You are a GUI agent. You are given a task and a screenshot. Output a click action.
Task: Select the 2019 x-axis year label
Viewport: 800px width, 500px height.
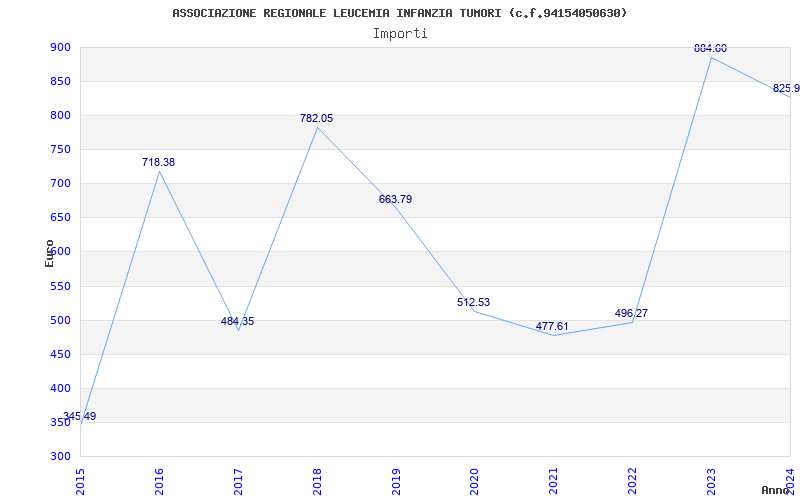coord(396,481)
